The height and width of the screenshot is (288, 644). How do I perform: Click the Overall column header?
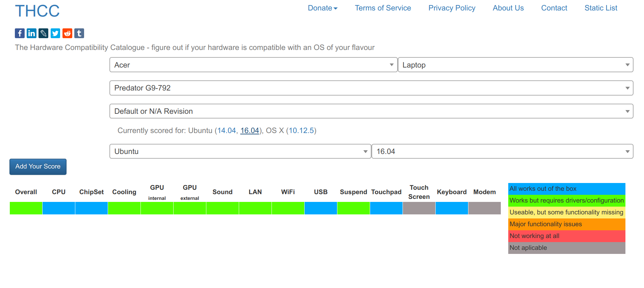pyautogui.click(x=26, y=192)
